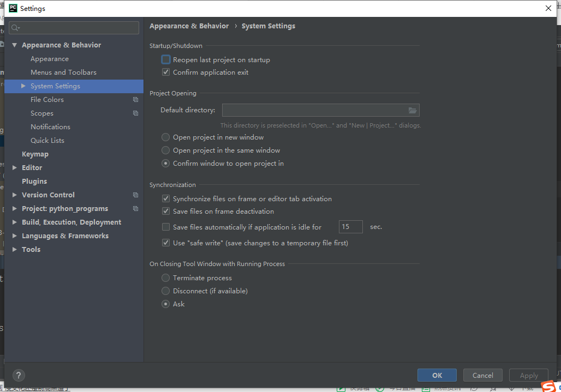Screen dimensions: 561x392
Task: Uncheck Synchronize files on frame activation
Action: [166, 198]
